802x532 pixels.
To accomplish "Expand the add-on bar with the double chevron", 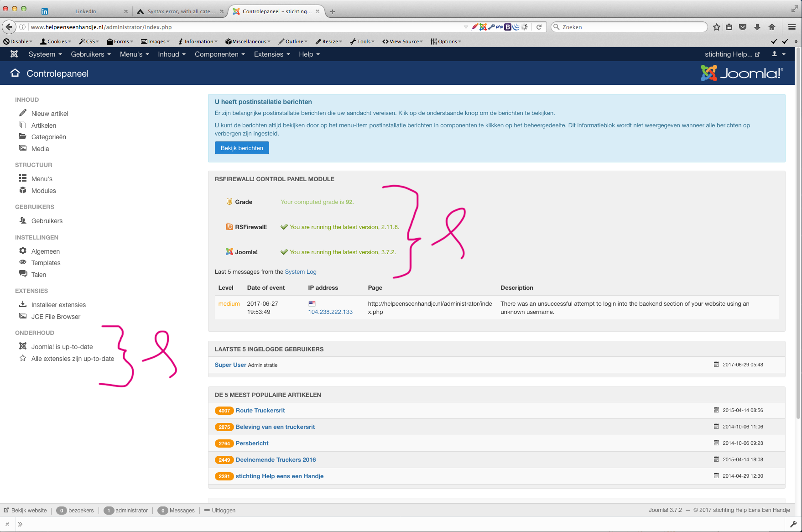I will click(x=20, y=524).
